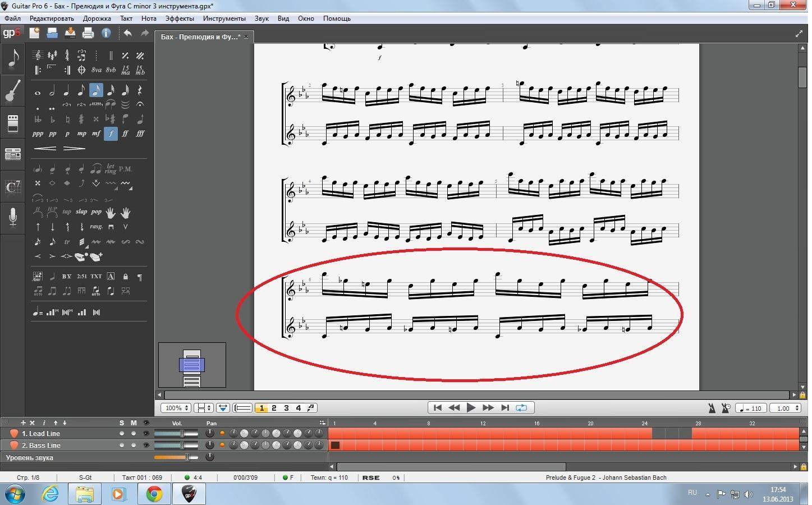Open Google Chrome from the taskbar

[154, 494]
